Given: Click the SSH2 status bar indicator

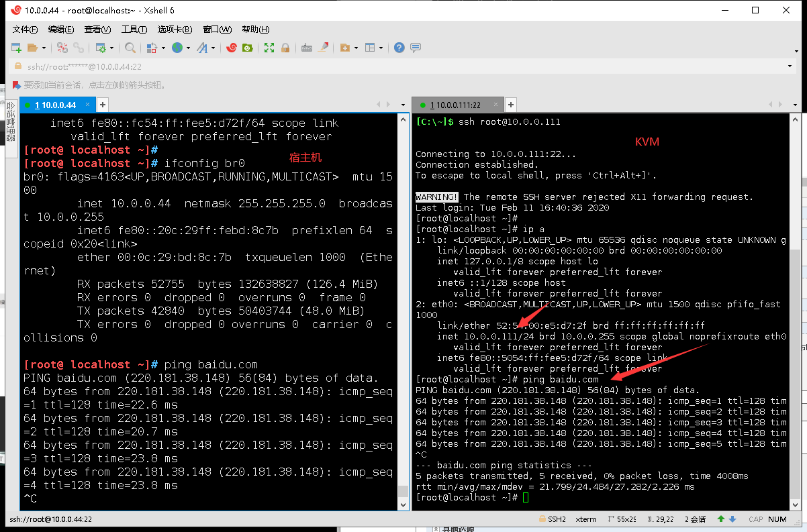Looking at the screenshot, I should pos(551,519).
